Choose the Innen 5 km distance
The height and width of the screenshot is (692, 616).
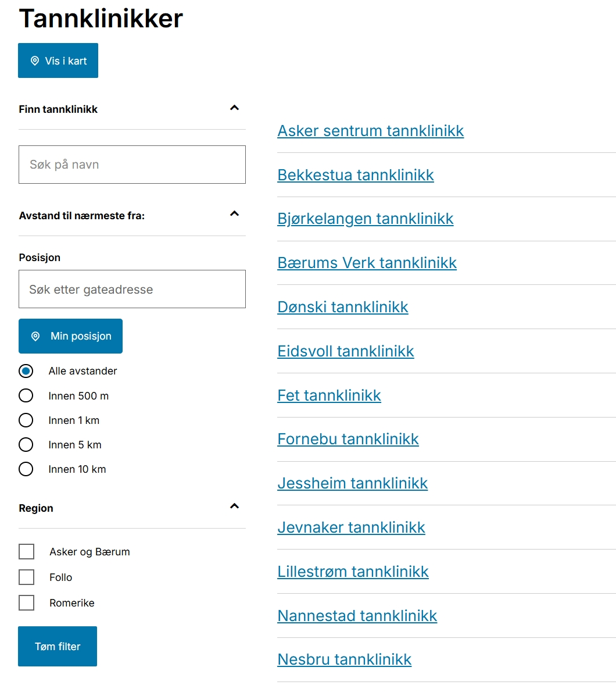(26, 445)
